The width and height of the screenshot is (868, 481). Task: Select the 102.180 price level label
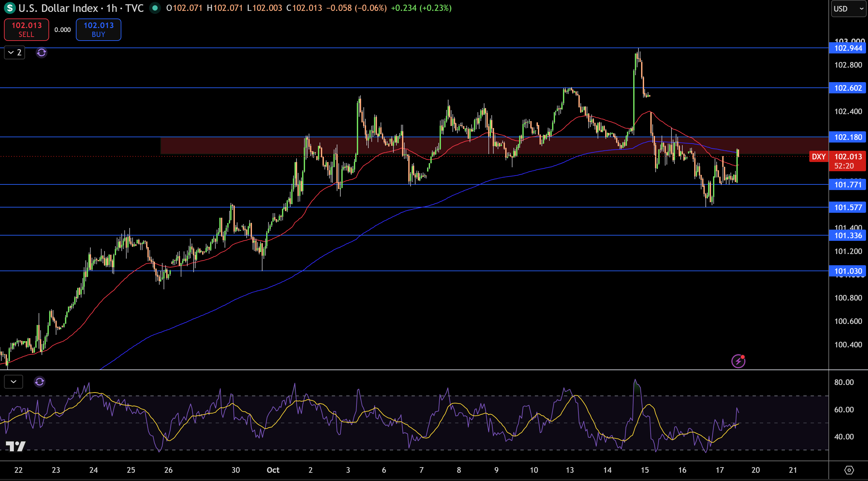coord(848,137)
